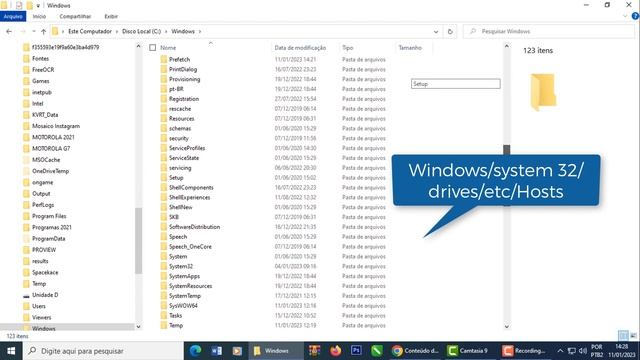
Task: Open the Exibir ribbon tab
Action: tap(111, 16)
